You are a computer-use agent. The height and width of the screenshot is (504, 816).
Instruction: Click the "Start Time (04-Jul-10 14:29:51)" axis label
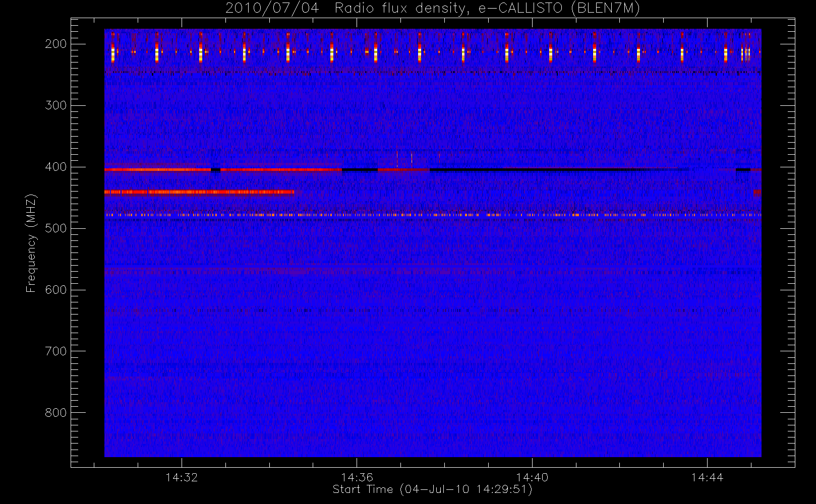[x=433, y=489]
